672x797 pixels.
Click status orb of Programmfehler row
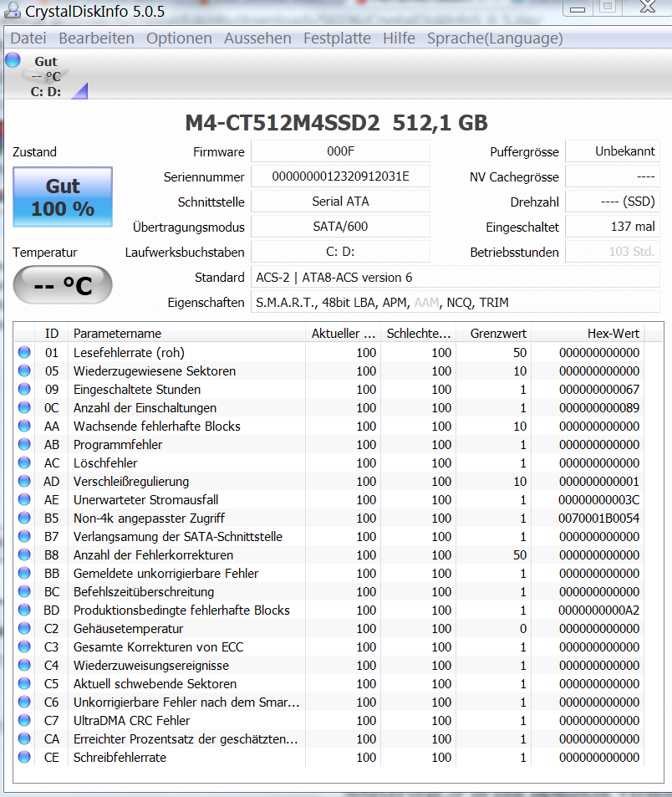click(x=24, y=444)
